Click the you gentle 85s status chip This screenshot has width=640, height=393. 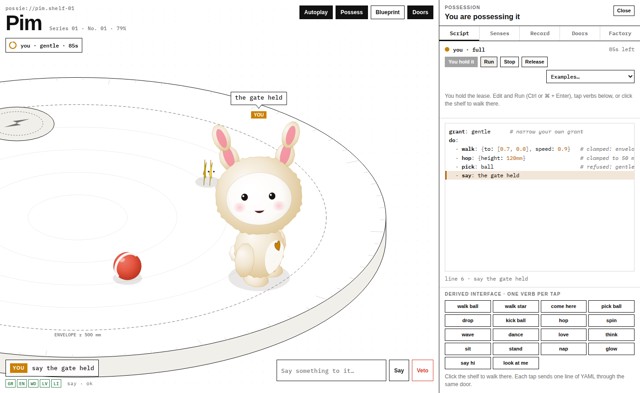coord(44,45)
